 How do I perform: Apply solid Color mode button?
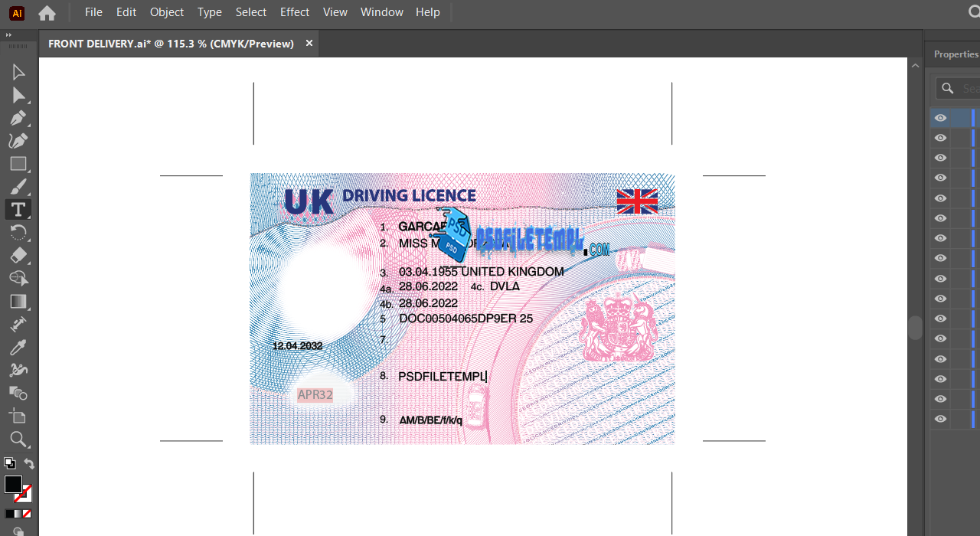click(8, 514)
